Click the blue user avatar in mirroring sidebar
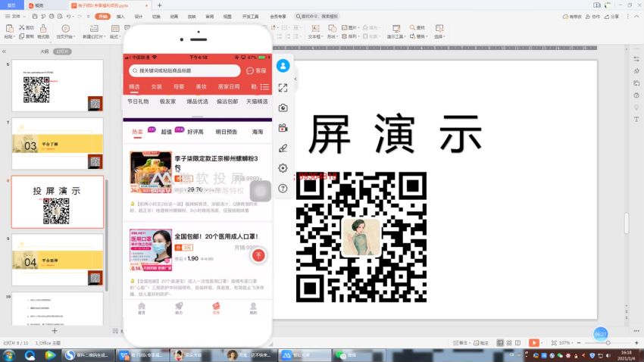Viewport: 644px width, 362px height. (283, 66)
